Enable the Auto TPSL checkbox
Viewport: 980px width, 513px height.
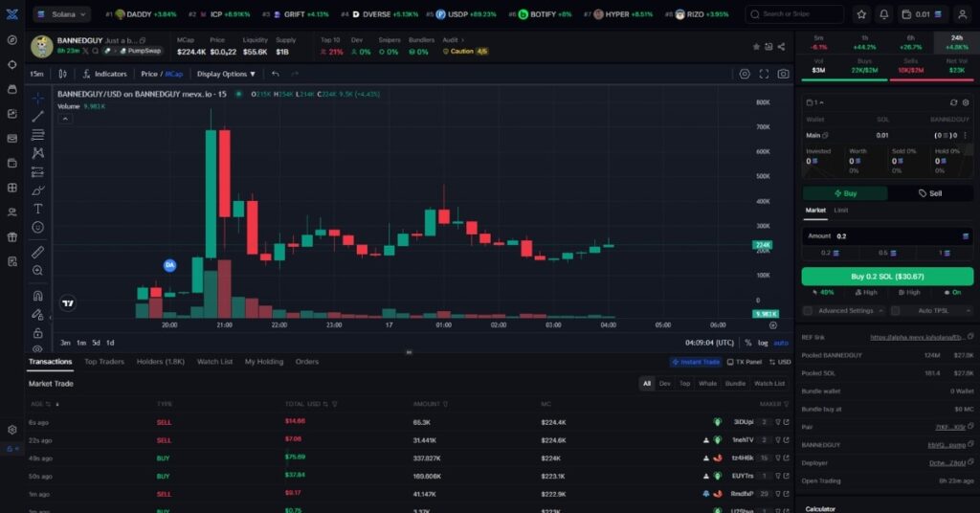point(896,310)
